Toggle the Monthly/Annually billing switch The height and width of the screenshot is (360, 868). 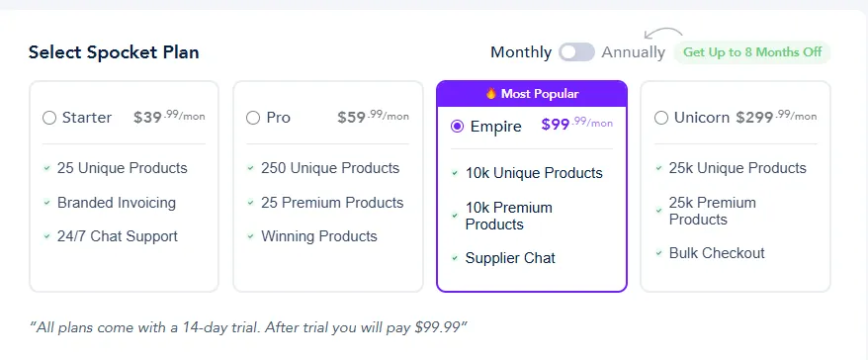(576, 52)
